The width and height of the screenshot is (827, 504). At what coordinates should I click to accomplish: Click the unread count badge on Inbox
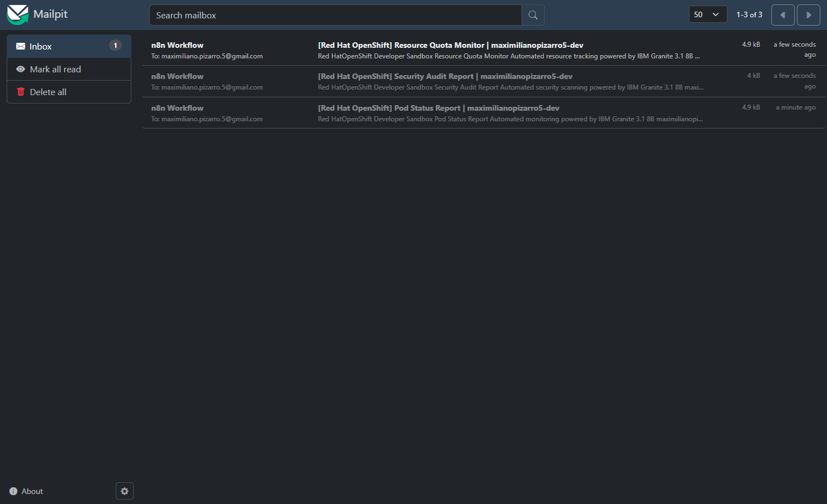point(115,46)
